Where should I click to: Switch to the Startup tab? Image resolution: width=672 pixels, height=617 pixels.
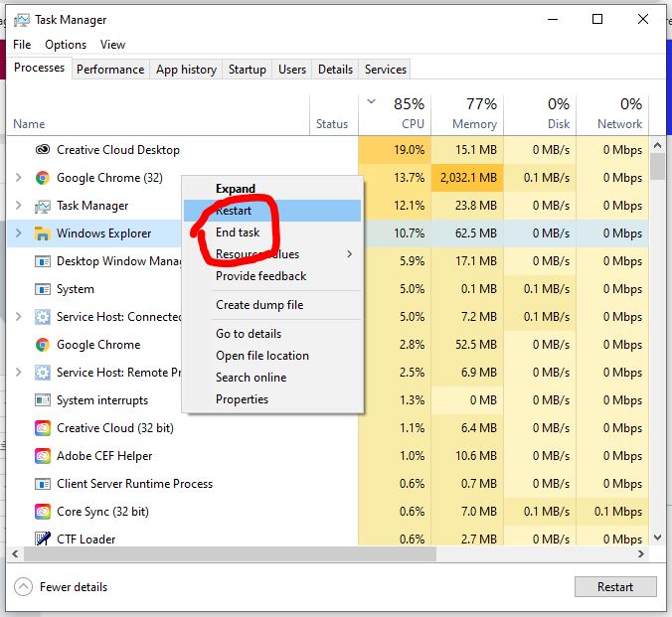click(x=248, y=70)
